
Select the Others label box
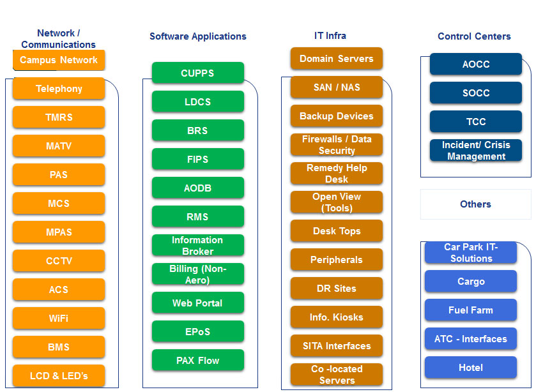476,204
